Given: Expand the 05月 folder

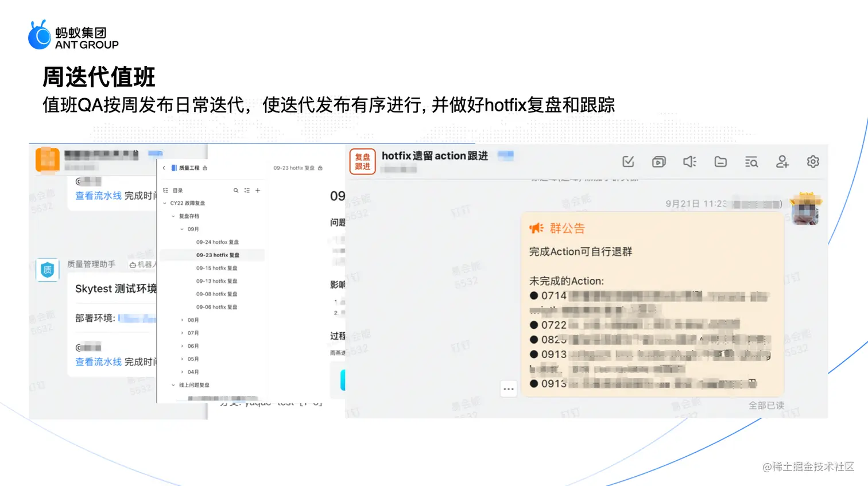Looking at the screenshot, I should pyautogui.click(x=182, y=359).
